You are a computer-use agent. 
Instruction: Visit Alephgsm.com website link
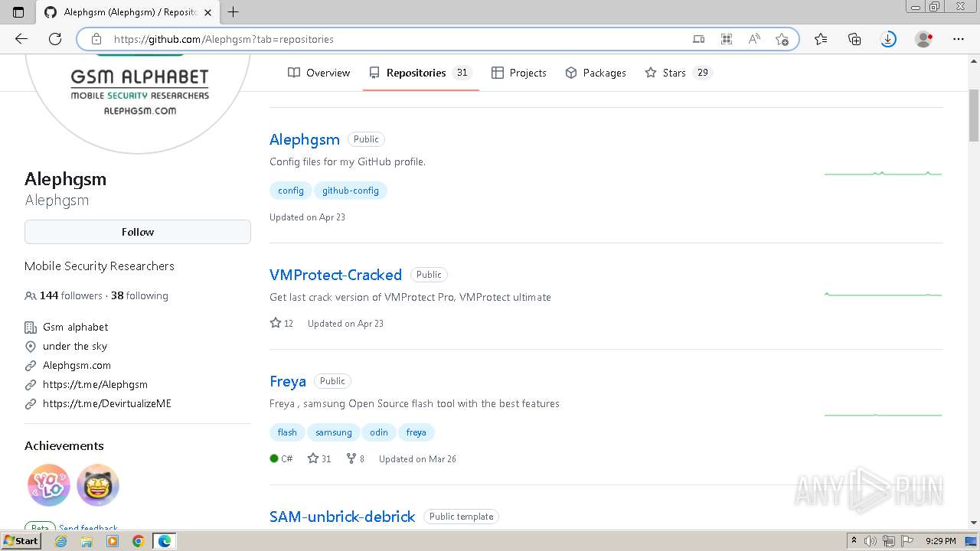77,365
